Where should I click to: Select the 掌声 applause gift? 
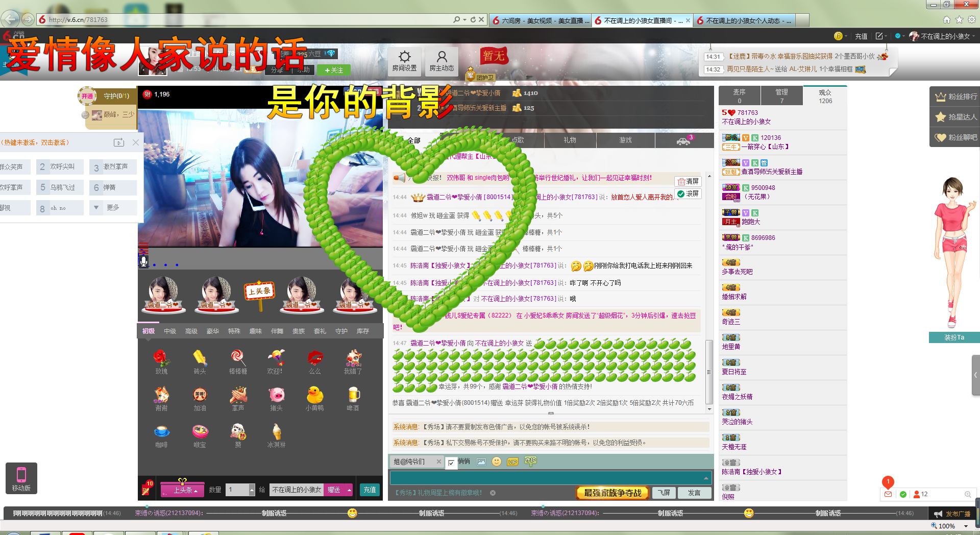[238, 399]
